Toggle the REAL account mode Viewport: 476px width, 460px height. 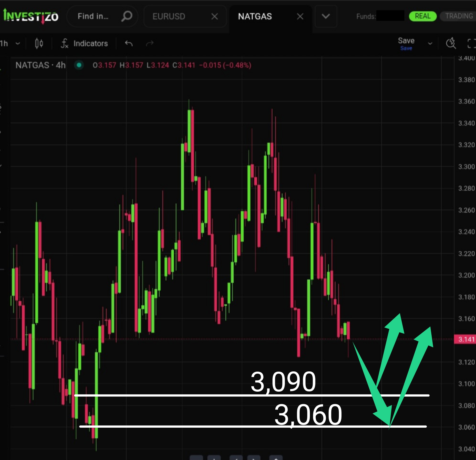[x=423, y=16]
